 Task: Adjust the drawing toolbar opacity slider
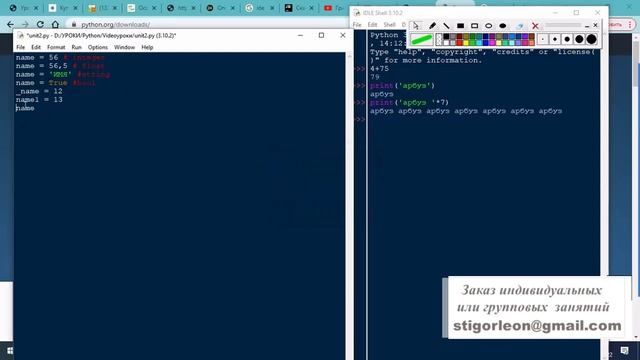(x=563, y=25)
